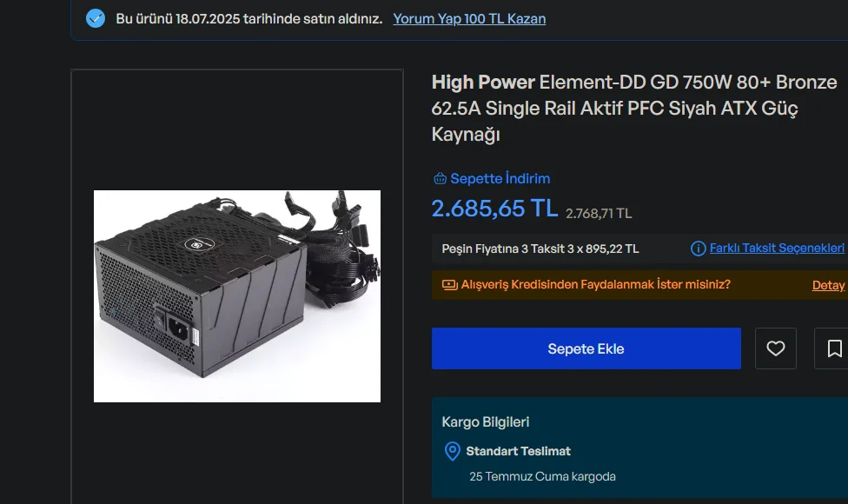This screenshot has height=504, width=848.
Task: Select the Standart Teslimat delivery option
Action: pos(518,451)
